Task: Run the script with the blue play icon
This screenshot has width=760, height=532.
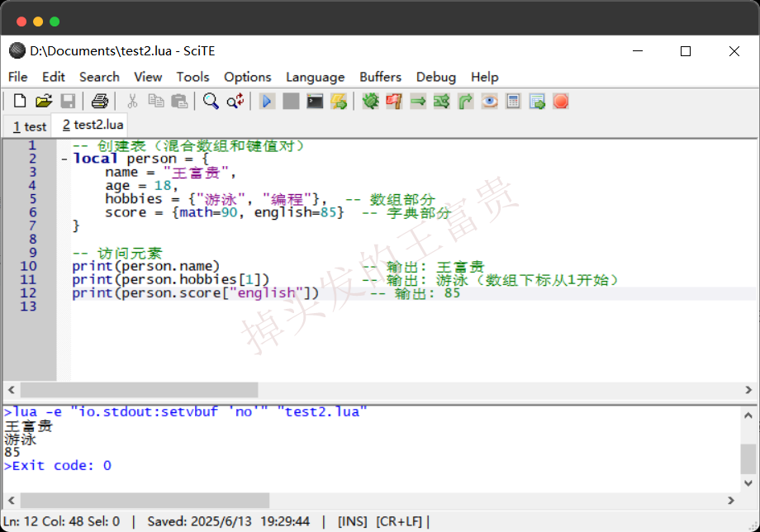Action: pos(267,100)
